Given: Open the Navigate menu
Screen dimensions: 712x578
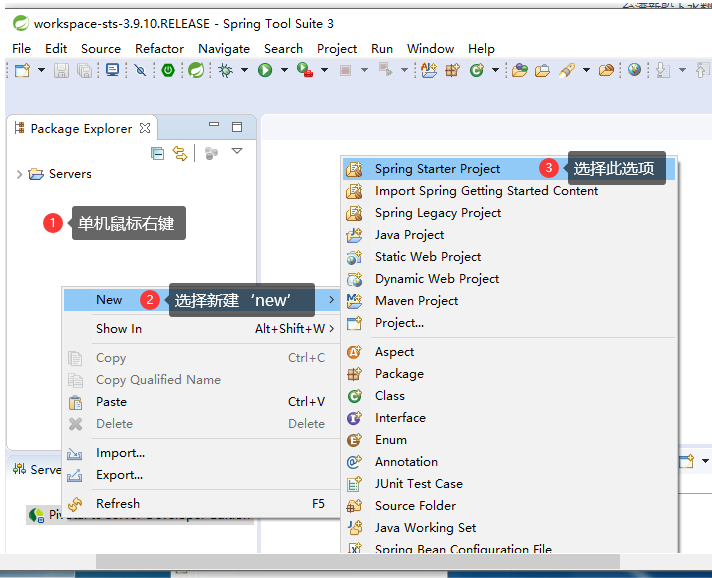Looking at the screenshot, I should 224,49.
